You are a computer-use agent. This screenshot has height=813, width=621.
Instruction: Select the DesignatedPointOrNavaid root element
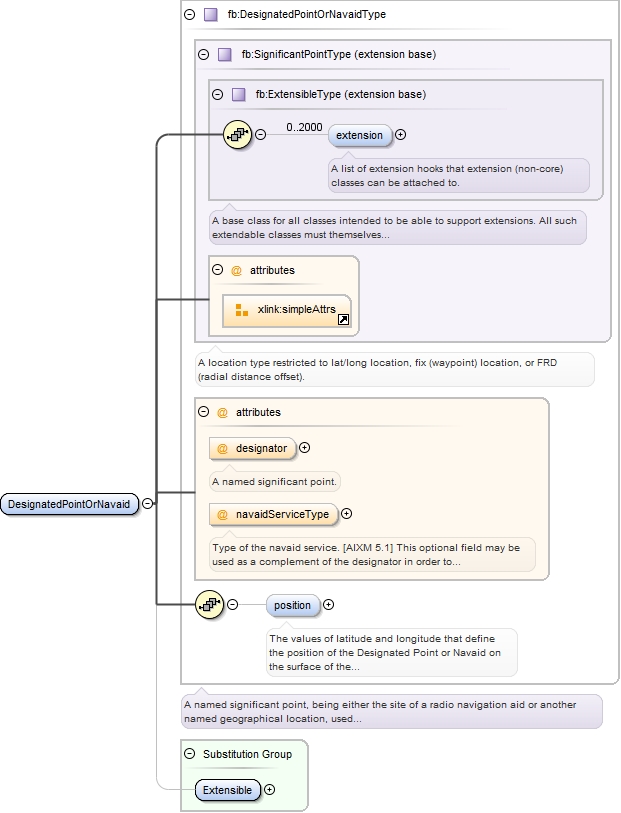click(69, 504)
